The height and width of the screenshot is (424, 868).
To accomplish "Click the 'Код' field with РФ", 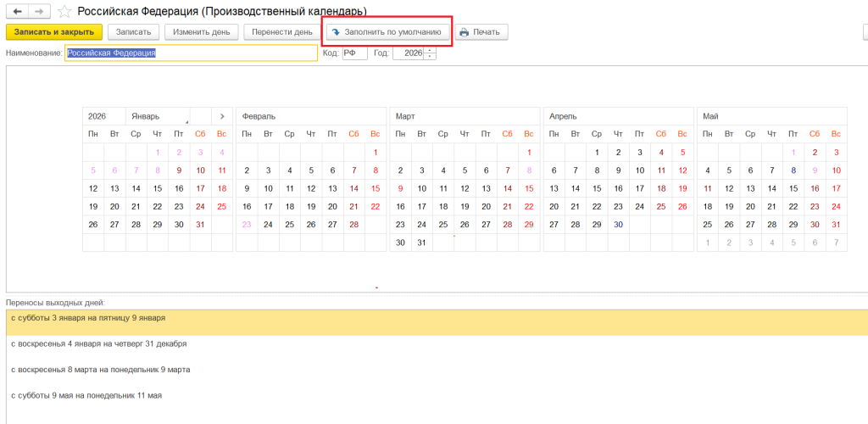I will click(354, 53).
